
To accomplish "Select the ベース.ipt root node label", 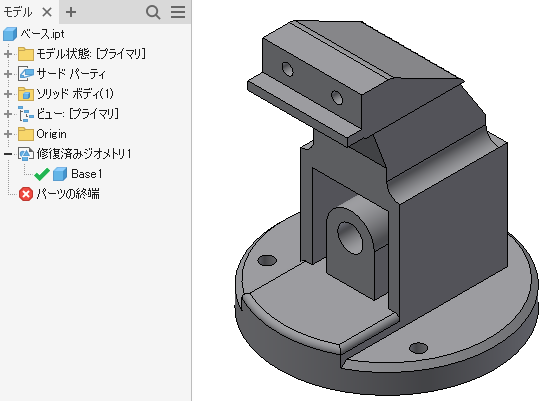I will 42,34.
